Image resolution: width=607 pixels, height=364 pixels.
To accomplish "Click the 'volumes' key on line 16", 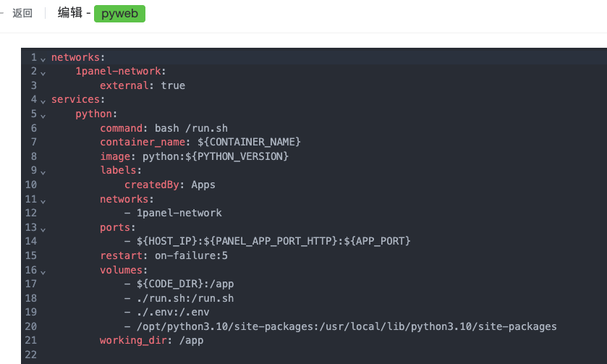I will 121,269.
